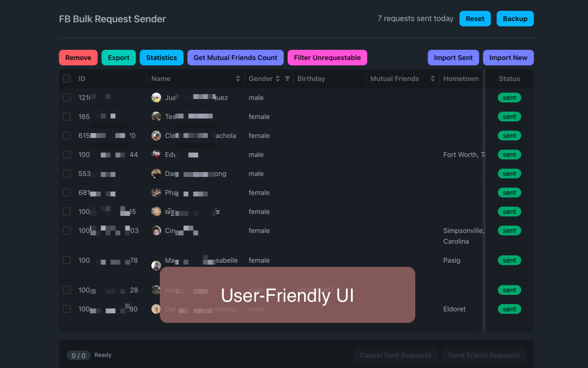588x368 pixels.
Task: Click Send Friend Requests button
Action: pos(484,355)
